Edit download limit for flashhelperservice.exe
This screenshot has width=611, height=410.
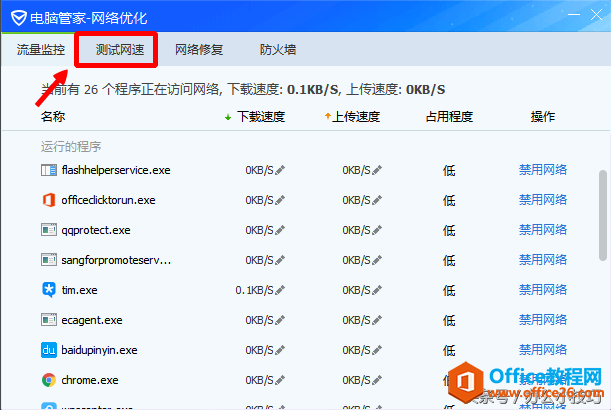pos(280,170)
